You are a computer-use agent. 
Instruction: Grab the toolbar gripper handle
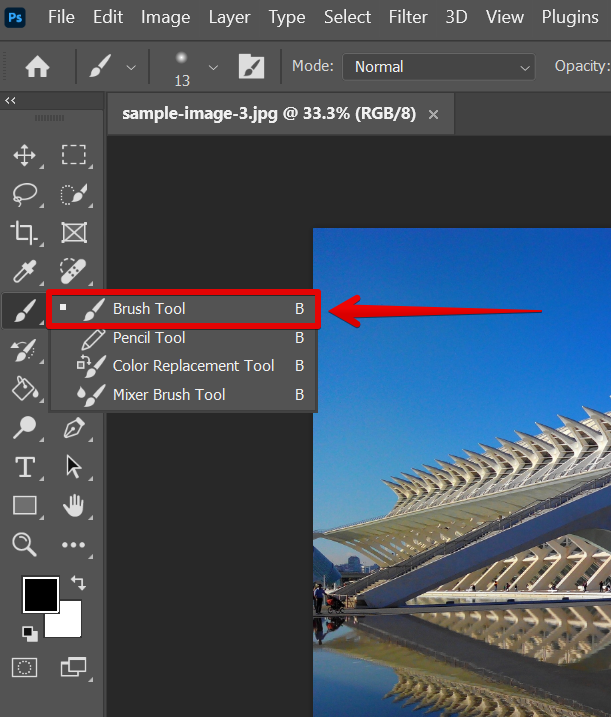click(49, 118)
